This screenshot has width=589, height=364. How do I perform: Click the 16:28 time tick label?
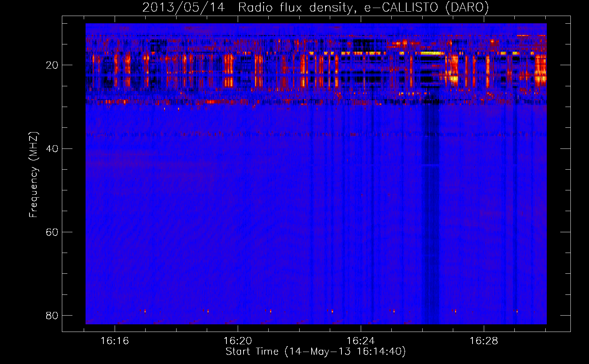(484, 341)
